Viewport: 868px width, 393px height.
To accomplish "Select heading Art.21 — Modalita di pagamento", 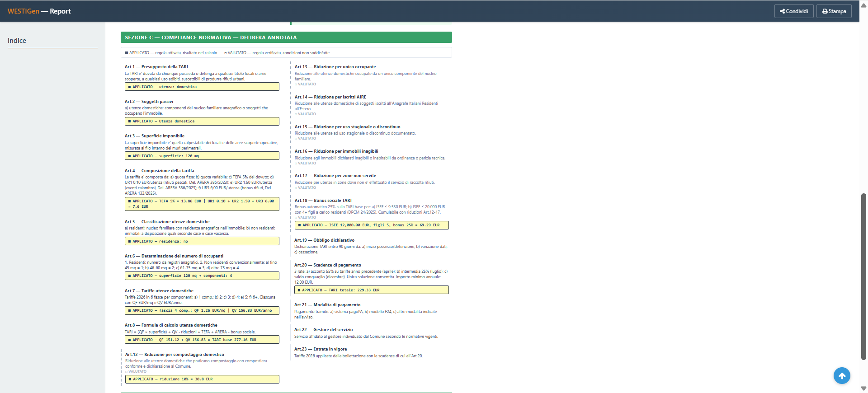I will [x=327, y=305].
